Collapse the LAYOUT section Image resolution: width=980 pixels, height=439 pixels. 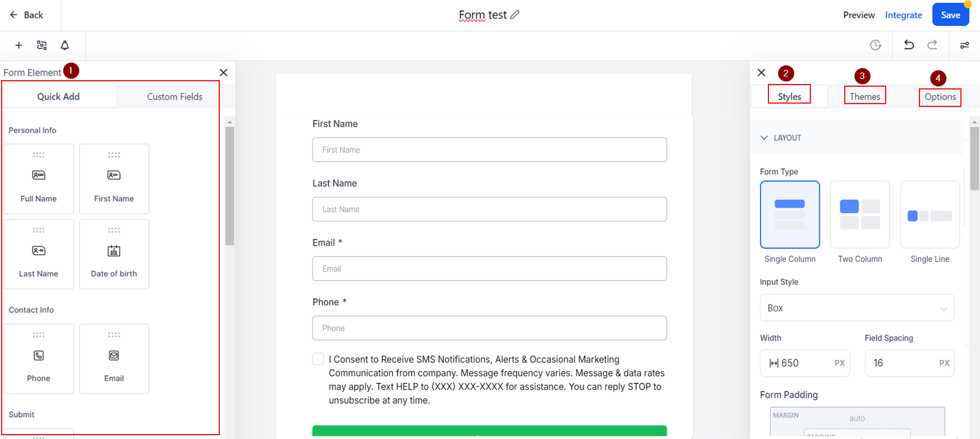765,138
